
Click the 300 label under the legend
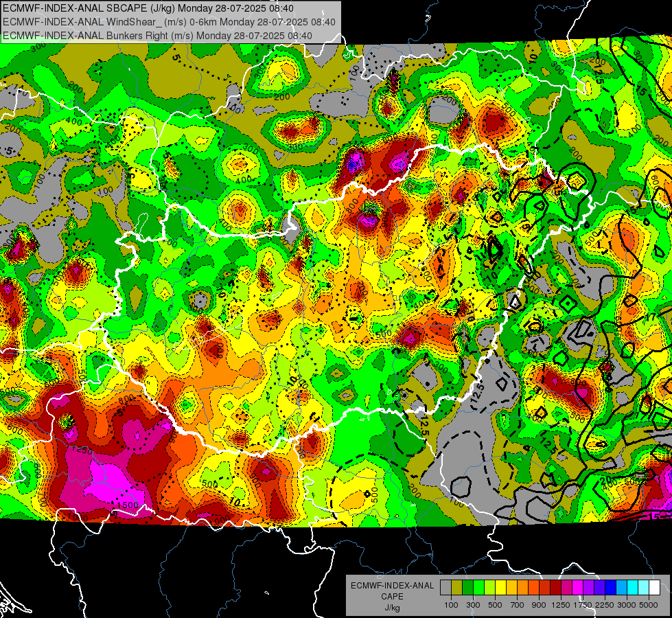(473, 605)
